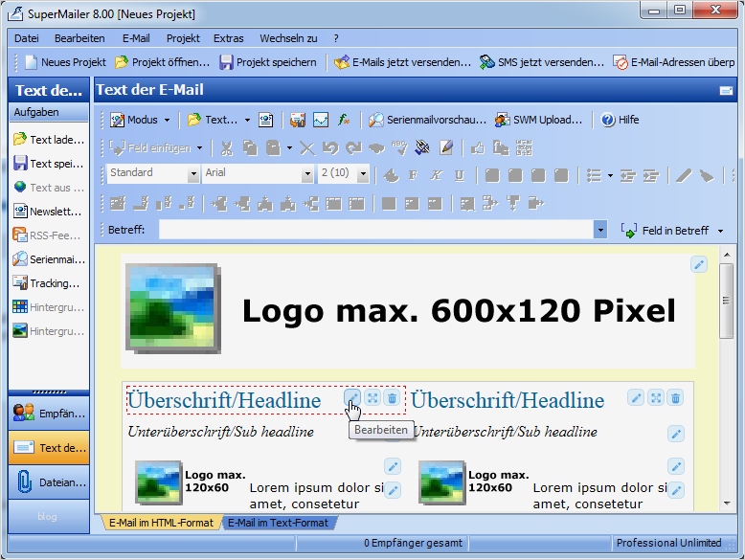
Task: Click the notepad with pencil icon
Action: pos(445,148)
